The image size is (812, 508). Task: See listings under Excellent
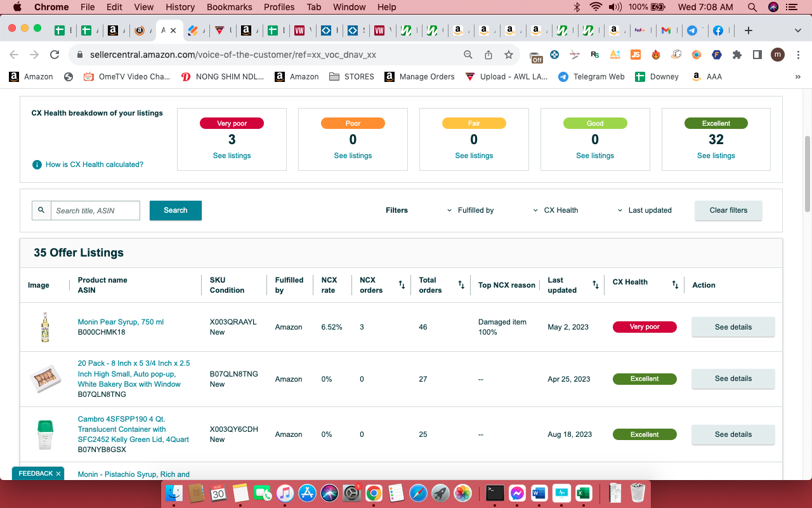click(x=716, y=156)
